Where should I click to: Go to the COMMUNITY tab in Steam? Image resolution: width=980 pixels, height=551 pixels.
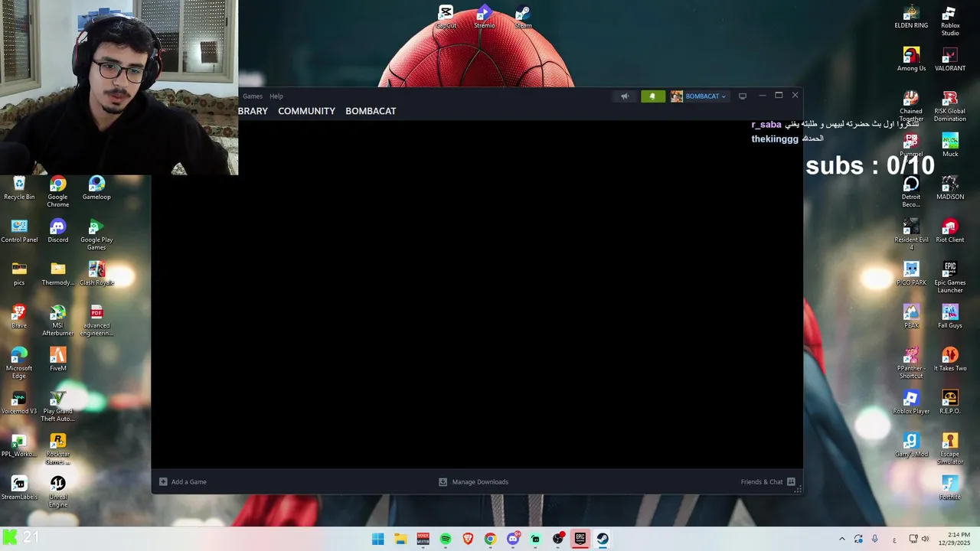(x=306, y=111)
